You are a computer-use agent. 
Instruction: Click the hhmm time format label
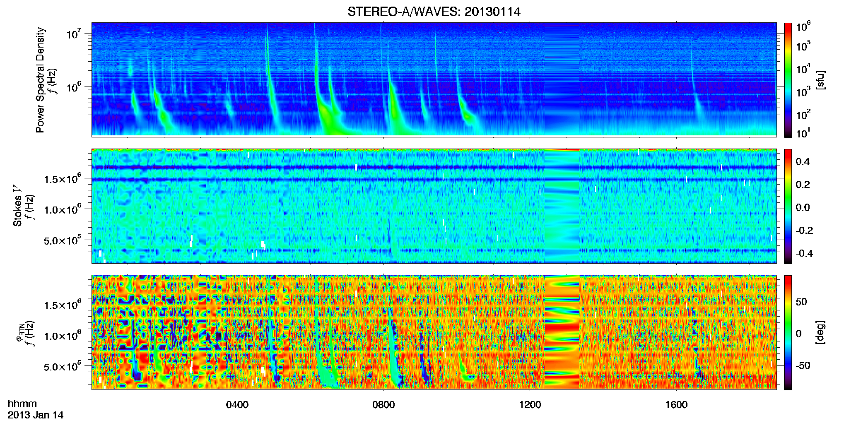pyautogui.click(x=22, y=404)
